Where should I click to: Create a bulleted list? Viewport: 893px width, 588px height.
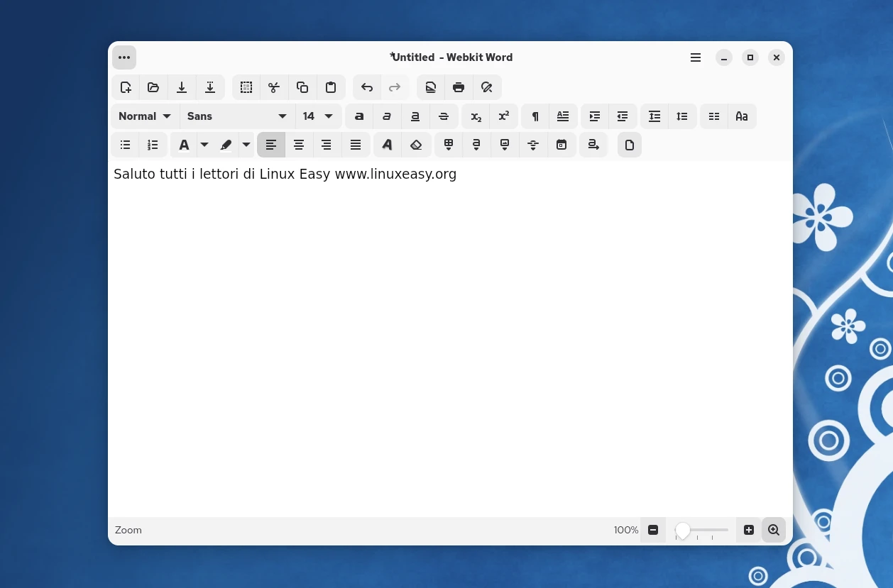[125, 145]
